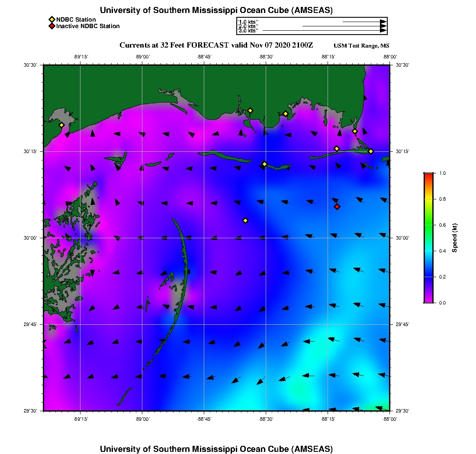Click the 'USM Test Range, MS' label
Image resolution: width=476 pixels, height=454 pixels.
point(361,46)
